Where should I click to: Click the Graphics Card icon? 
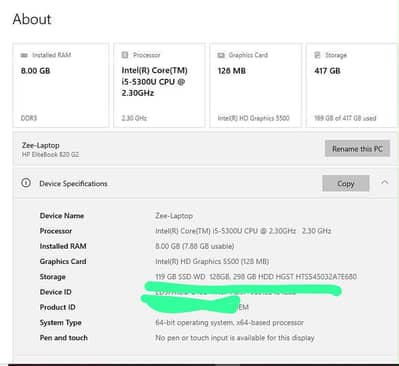(x=221, y=55)
